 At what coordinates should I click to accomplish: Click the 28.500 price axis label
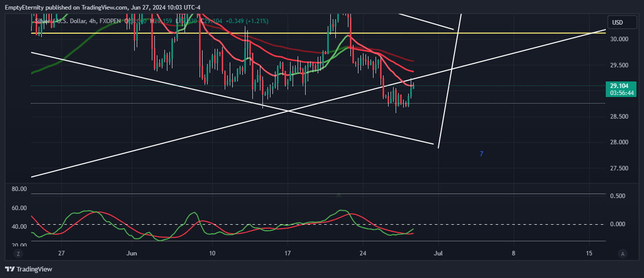[x=619, y=117]
